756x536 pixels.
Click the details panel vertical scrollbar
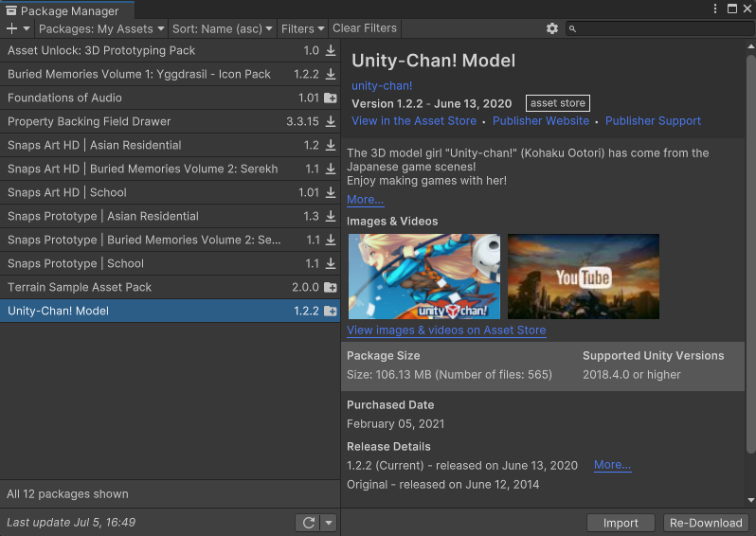750,254
